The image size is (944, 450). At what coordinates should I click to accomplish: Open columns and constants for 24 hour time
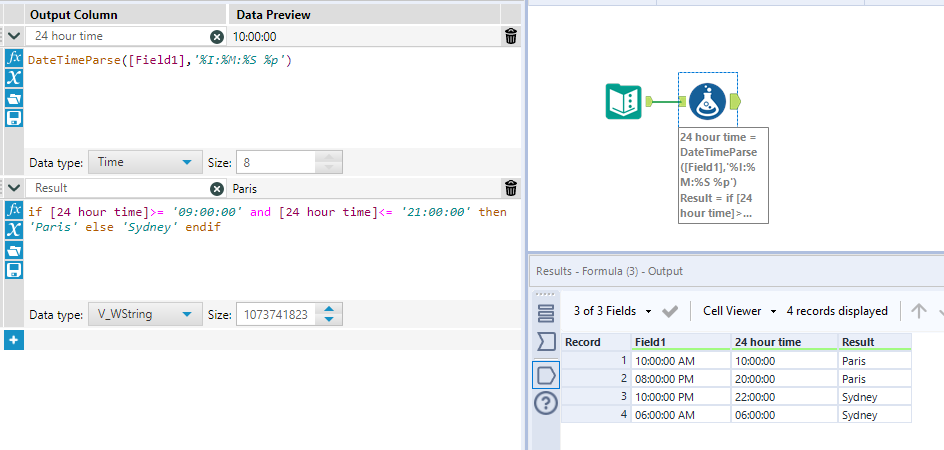pyautogui.click(x=14, y=78)
